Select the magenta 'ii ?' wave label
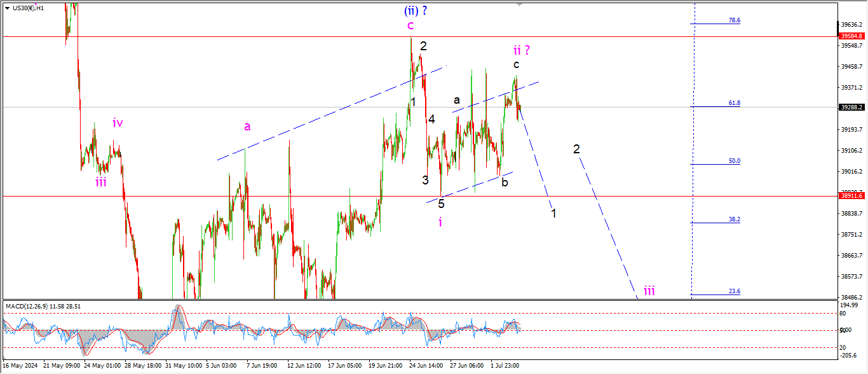This screenshot has height=374, width=868. 521,50
